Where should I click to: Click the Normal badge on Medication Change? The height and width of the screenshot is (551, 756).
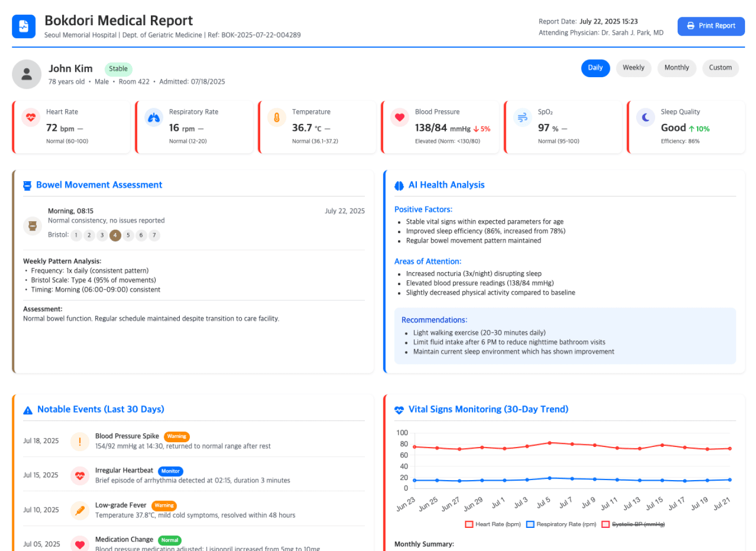click(x=170, y=540)
